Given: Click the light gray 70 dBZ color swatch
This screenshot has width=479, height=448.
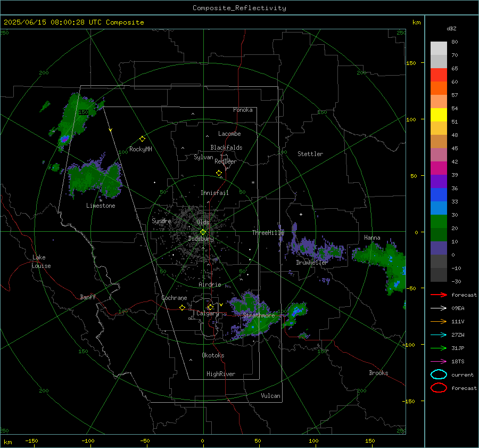Looking at the screenshot, I should 439,48.
